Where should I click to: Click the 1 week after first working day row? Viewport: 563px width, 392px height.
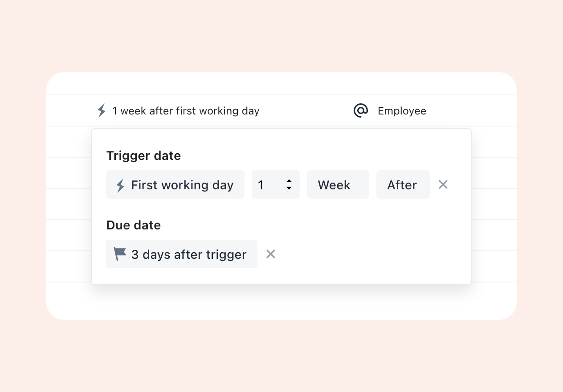click(186, 110)
